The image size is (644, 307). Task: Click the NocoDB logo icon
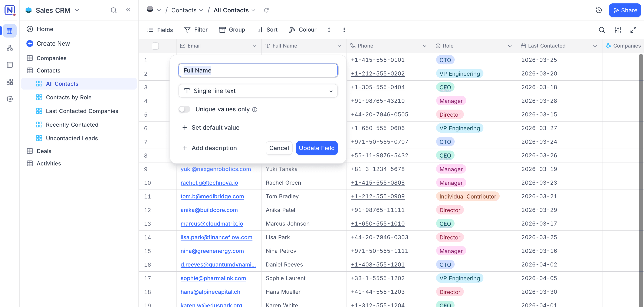point(10,10)
